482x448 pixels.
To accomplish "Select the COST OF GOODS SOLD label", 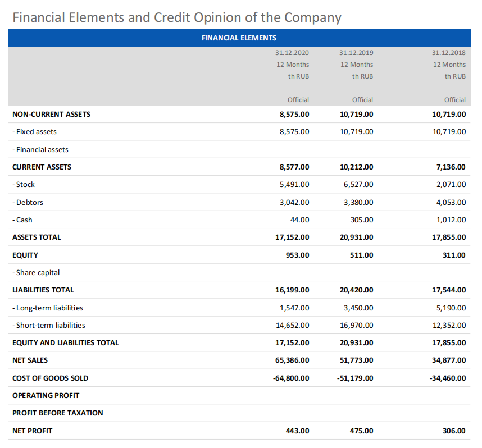I will tap(50, 378).
